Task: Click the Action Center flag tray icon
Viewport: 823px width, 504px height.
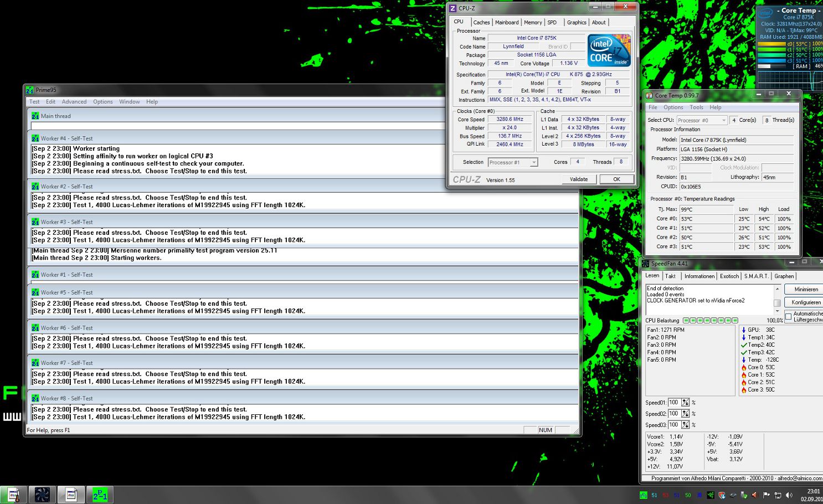Action: tap(767, 495)
